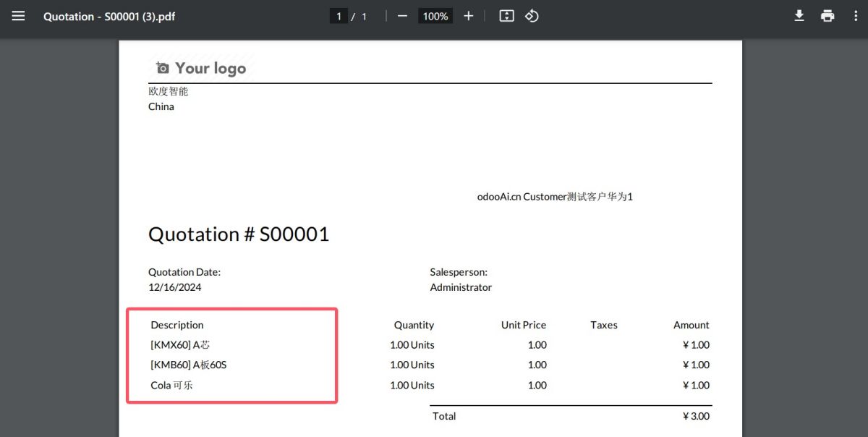Click the amount in the [KMB60] row
The width and height of the screenshot is (868, 437).
click(x=697, y=365)
